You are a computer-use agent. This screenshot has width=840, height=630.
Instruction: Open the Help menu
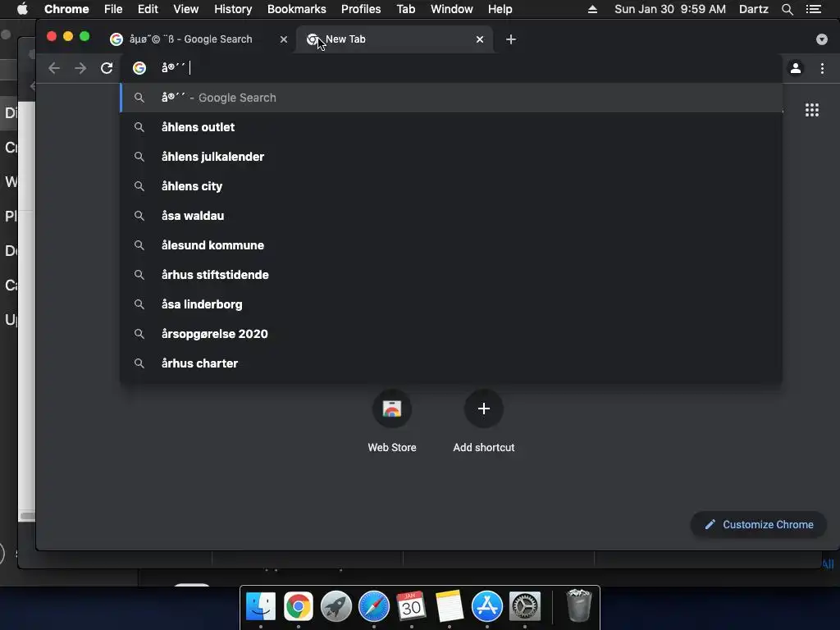pyautogui.click(x=500, y=9)
